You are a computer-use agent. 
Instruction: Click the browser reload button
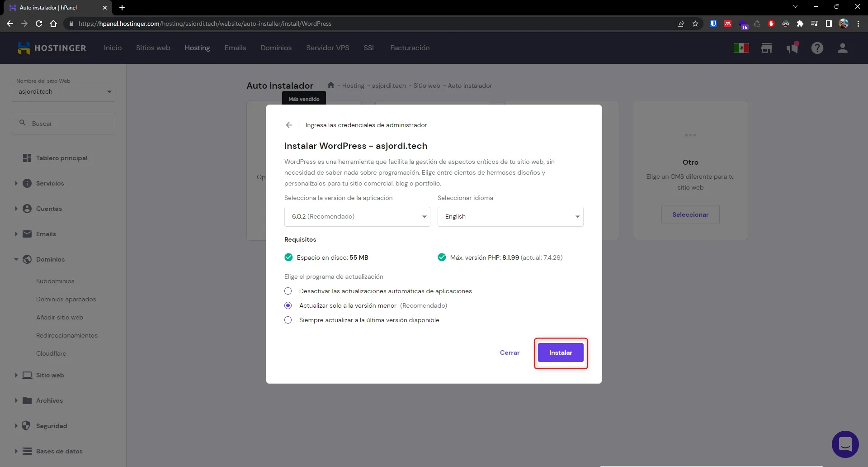(x=39, y=24)
